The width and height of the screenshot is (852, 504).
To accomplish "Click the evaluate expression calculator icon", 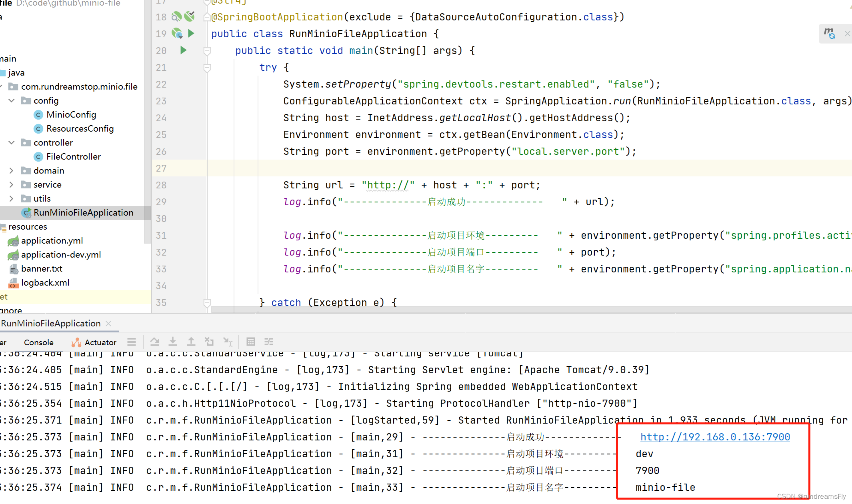I will click(x=251, y=342).
